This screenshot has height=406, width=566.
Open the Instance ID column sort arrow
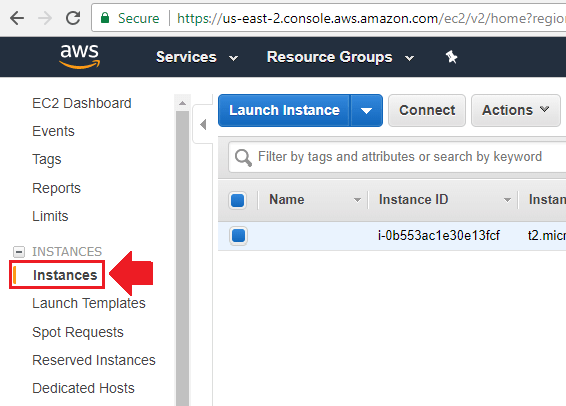click(x=507, y=200)
